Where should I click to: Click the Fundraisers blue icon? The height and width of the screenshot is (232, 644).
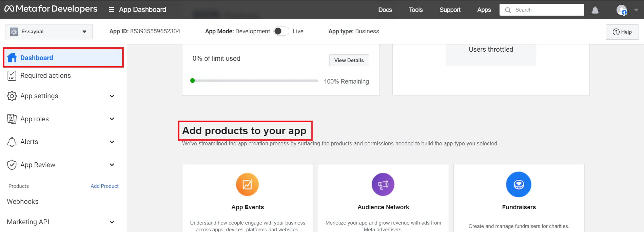[x=519, y=184]
